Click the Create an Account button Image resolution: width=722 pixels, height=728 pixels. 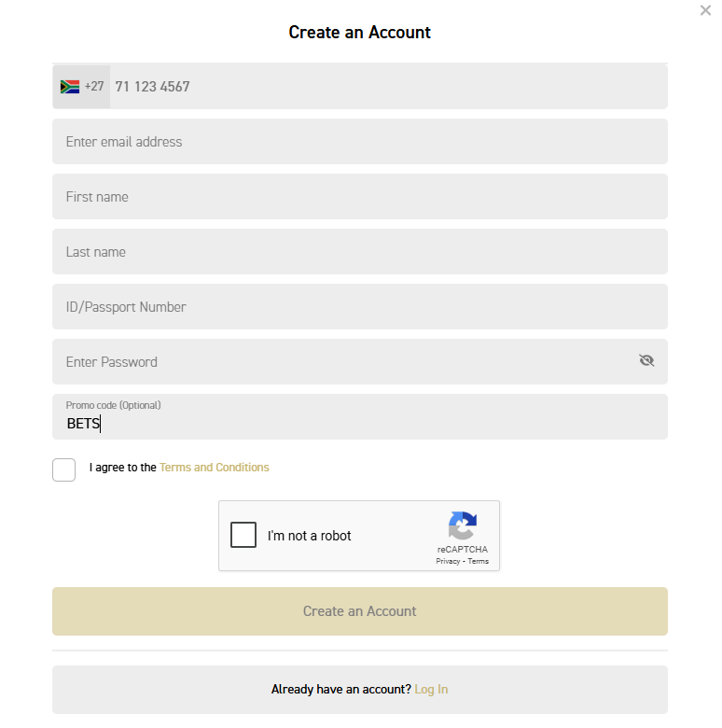[360, 611]
